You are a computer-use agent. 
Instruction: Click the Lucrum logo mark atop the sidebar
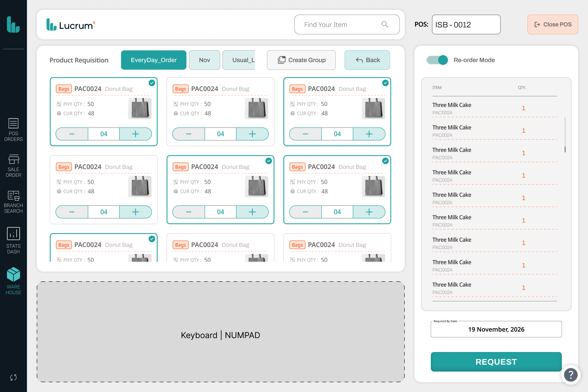[x=13, y=24]
